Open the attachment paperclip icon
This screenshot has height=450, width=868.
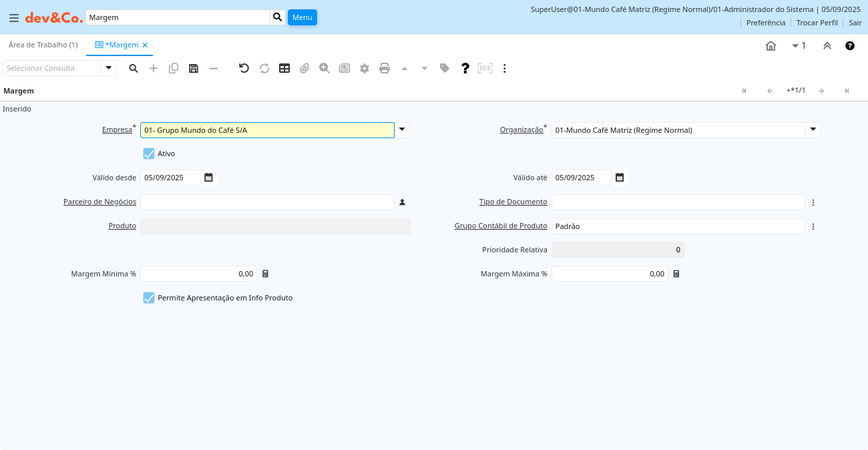304,68
